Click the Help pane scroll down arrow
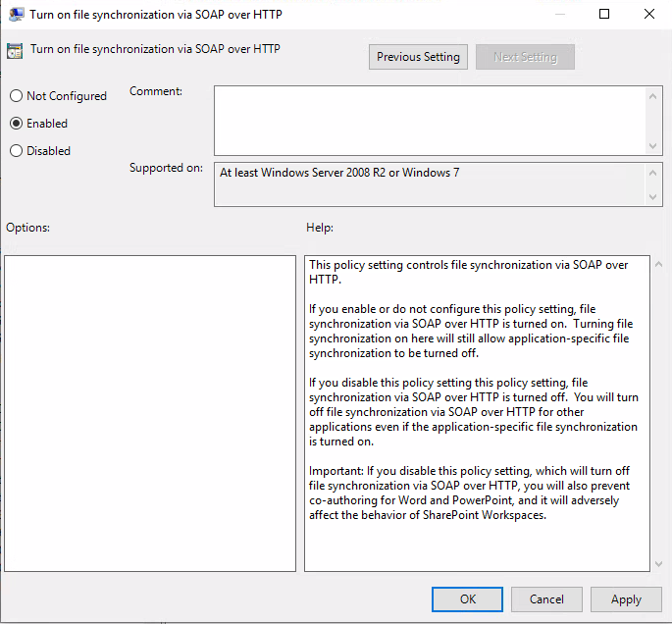The width and height of the screenshot is (672, 624). click(658, 564)
